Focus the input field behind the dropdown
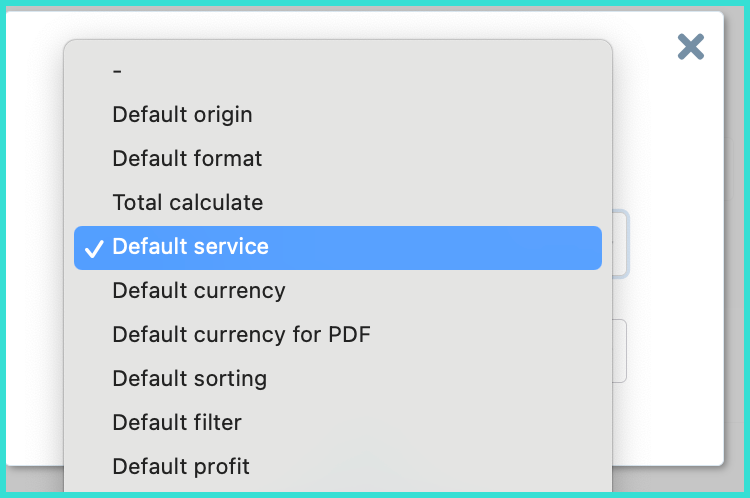 (620, 350)
